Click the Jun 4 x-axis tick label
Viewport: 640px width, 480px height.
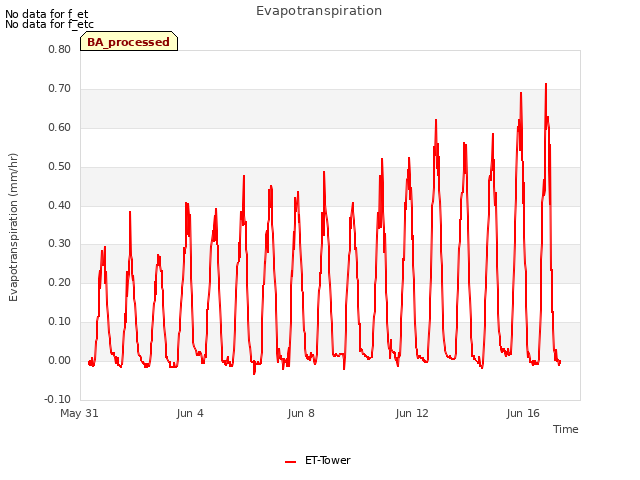click(x=190, y=413)
